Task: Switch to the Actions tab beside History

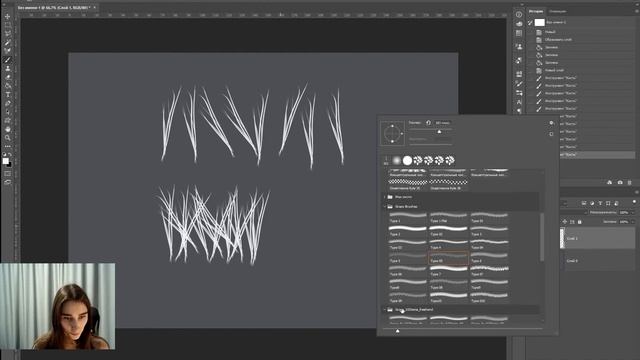Action: click(x=558, y=11)
